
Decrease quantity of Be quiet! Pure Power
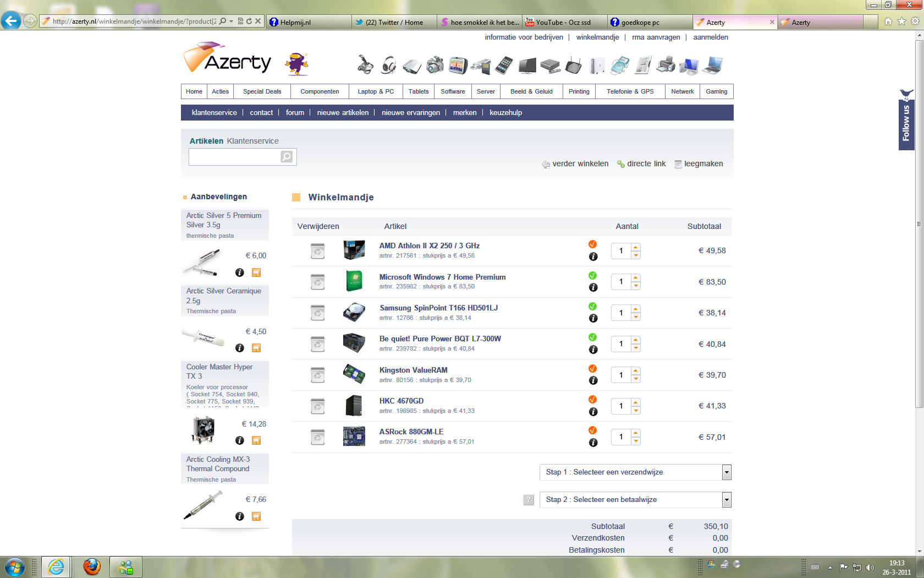coord(636,348)
